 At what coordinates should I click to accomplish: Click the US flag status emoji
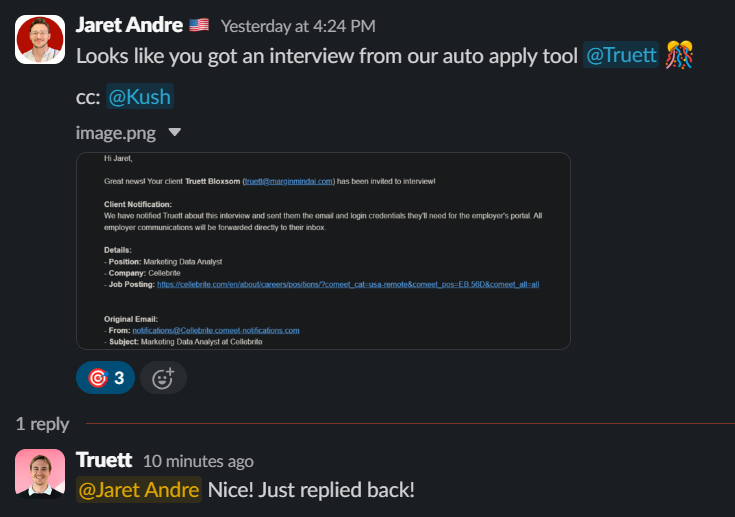tap(199, 25)
